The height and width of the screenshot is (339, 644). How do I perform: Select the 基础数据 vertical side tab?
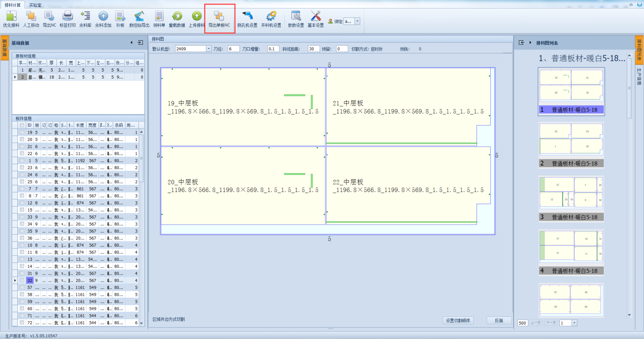click(x=4, y=48)
